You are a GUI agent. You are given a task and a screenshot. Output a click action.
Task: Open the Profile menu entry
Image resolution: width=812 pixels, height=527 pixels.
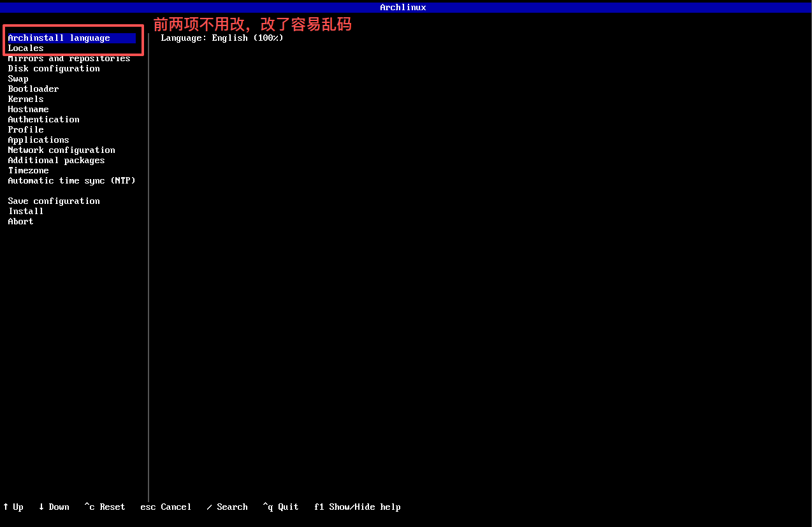[26, 130]
